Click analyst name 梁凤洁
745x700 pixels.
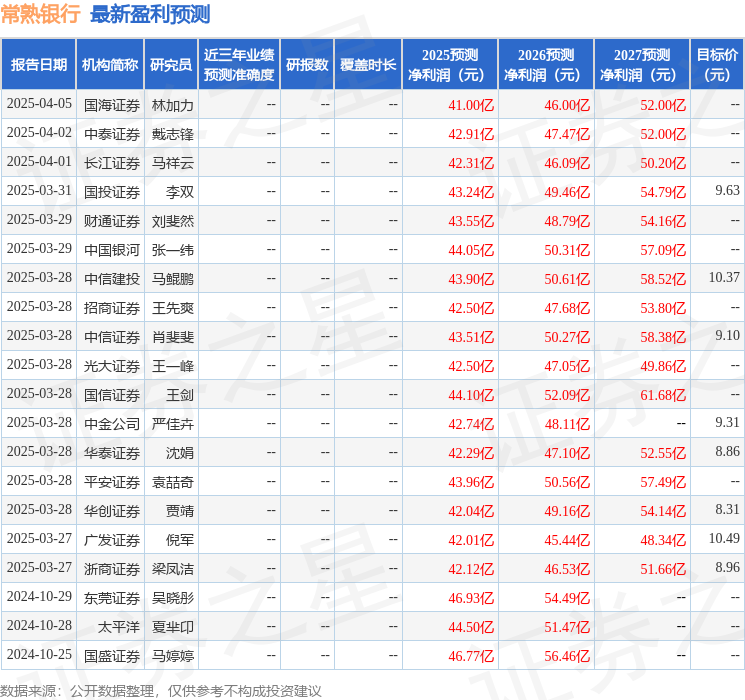point(172,569)
